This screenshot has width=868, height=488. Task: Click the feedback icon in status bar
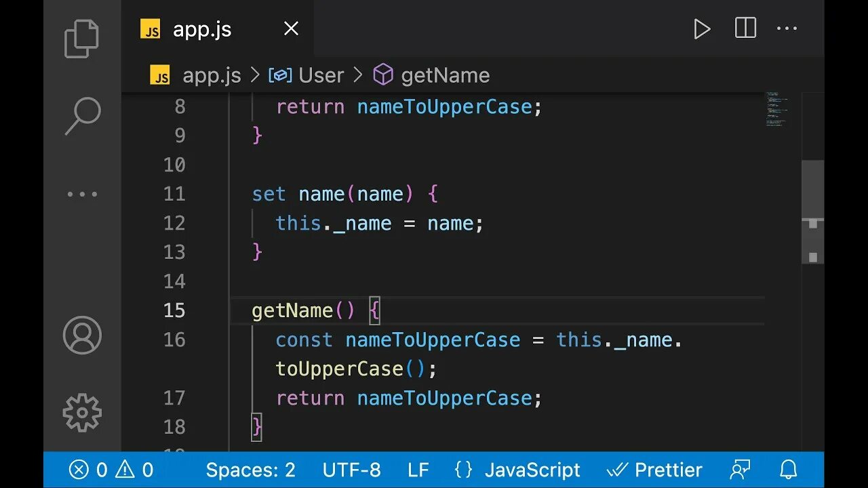(740, 470)
